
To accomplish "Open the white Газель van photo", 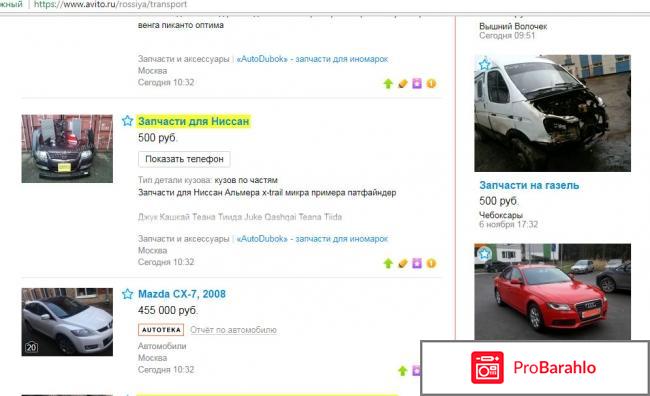I will tap(553, 113).
